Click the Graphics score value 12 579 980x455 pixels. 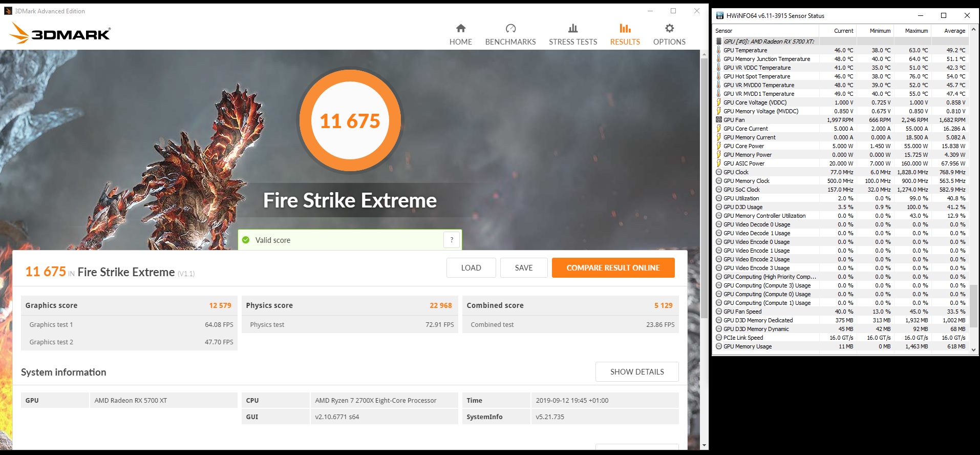(x=220, y=305)
